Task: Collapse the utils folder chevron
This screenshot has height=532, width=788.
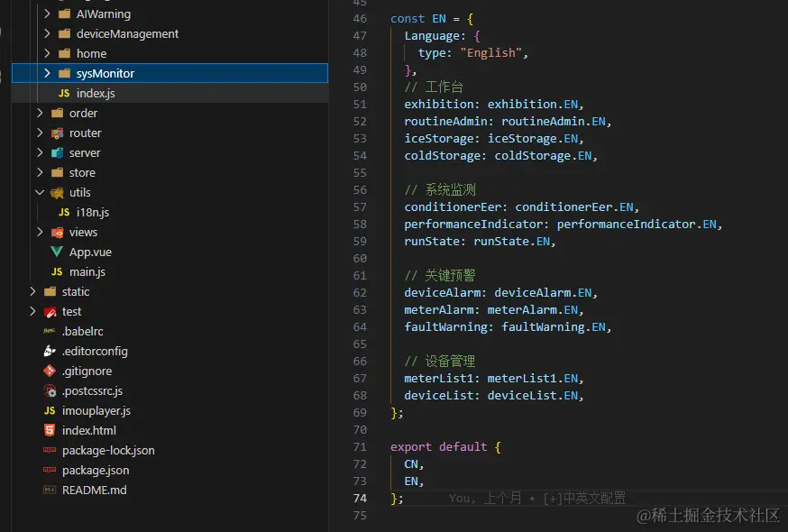Action: [x=40, y=192]
